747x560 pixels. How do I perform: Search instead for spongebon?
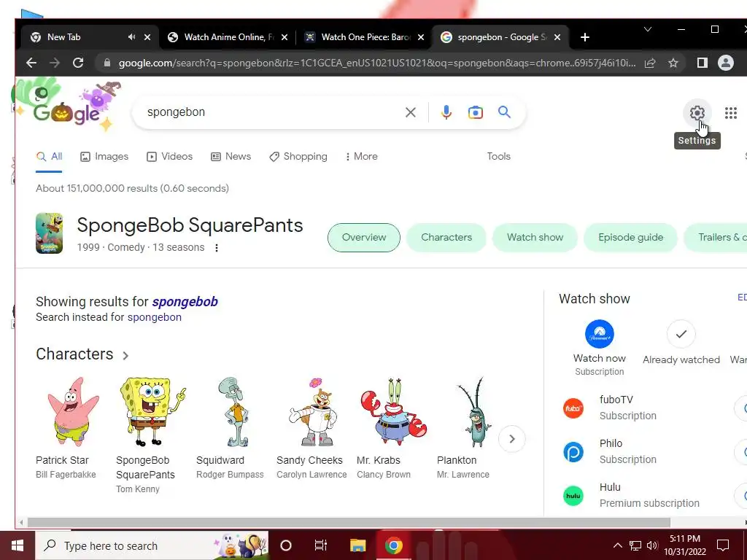click(155, 317)
